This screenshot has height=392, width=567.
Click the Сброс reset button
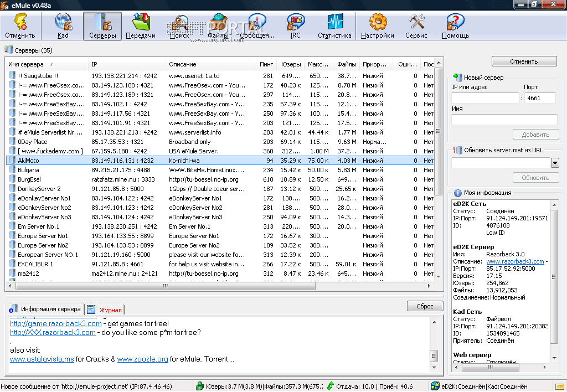pos(425,306)
